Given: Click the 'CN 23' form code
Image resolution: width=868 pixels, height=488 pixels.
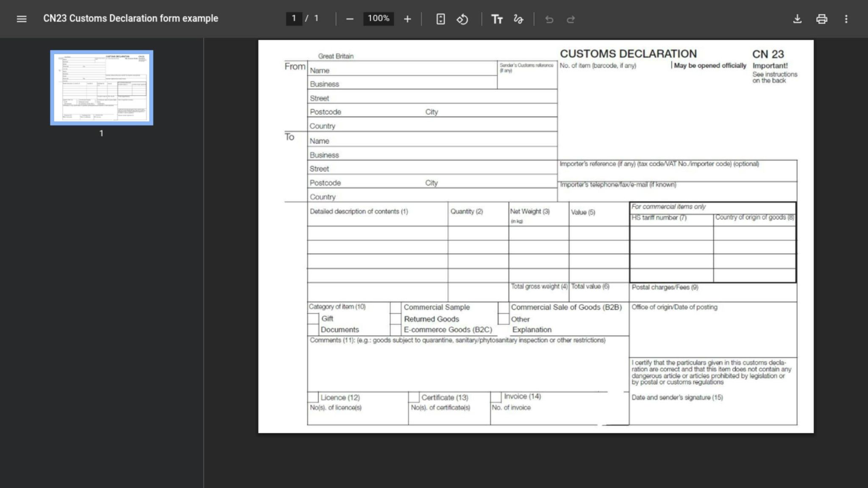Looking at the screenshot, I should [x=768, y=54].
